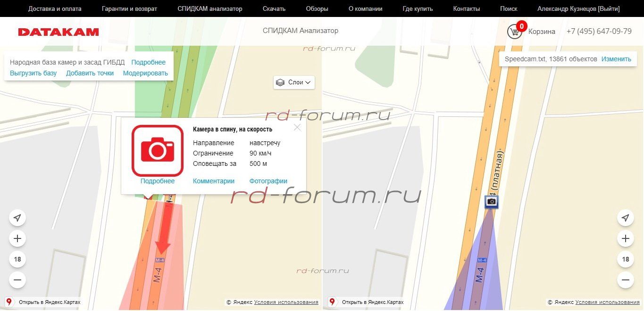
Task: Click Подробнее under the camera icon
Action: click(x=158, y=181)
